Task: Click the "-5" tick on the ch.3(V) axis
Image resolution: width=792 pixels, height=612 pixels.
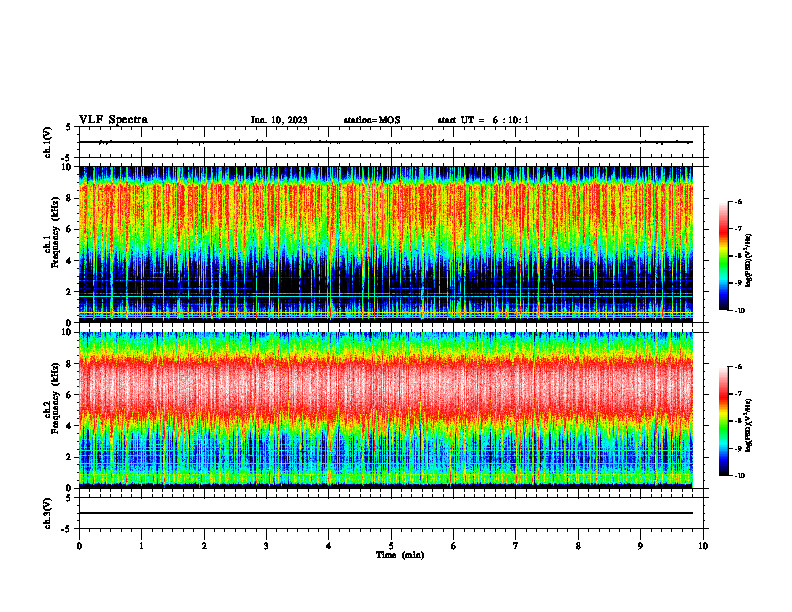Action: point(67,529)
